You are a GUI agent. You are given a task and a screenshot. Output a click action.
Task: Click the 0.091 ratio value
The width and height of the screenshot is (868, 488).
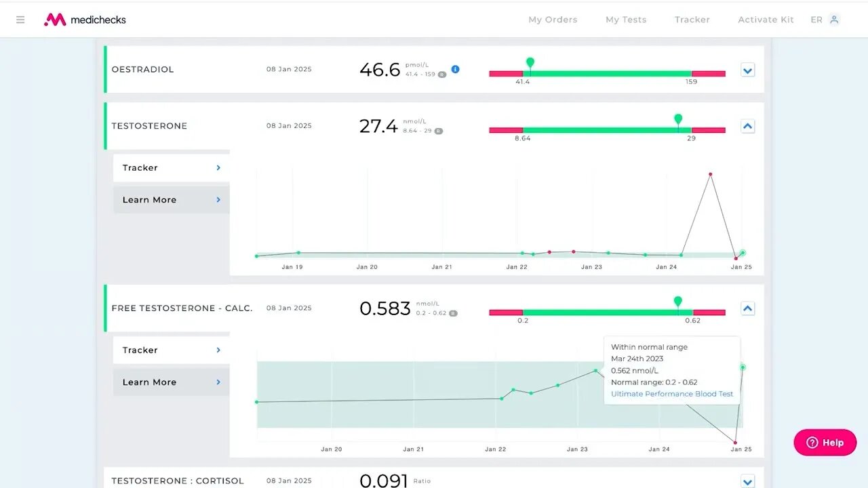(384, 481)
